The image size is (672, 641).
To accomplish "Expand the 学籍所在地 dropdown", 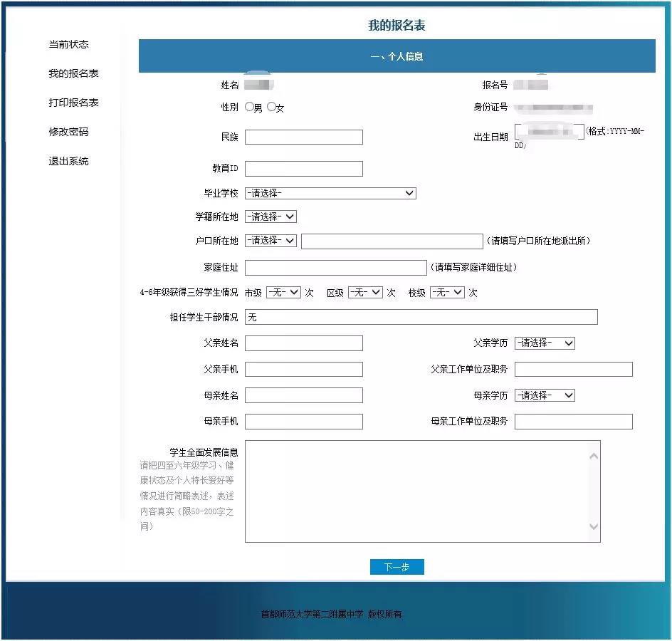I will [x=271, y=217].
